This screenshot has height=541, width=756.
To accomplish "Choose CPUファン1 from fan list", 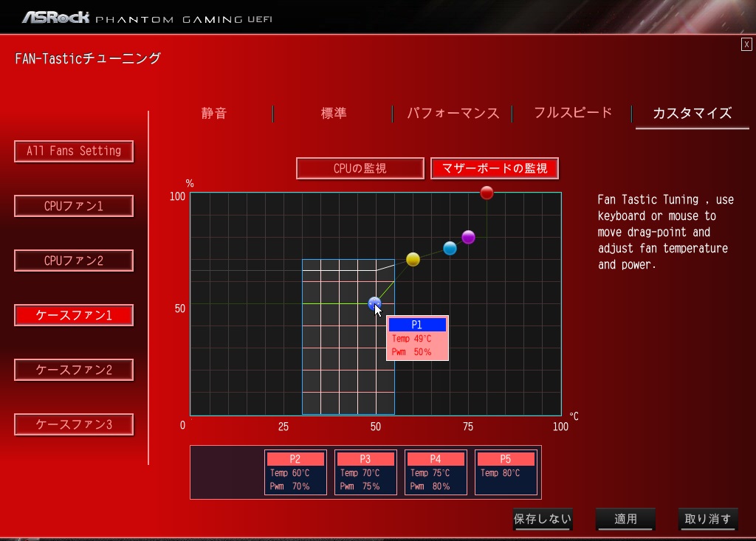I will pos(74,206).
